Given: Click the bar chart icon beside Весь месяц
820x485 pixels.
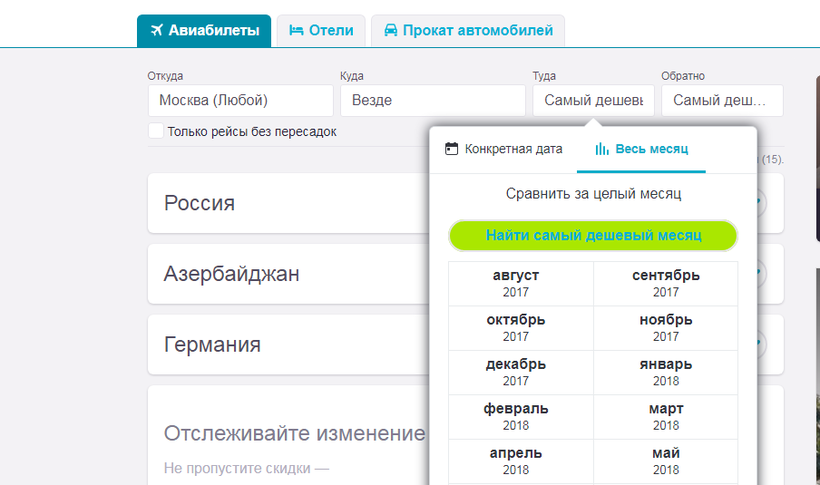Looking at the screenshot, I should coord(602,149).
